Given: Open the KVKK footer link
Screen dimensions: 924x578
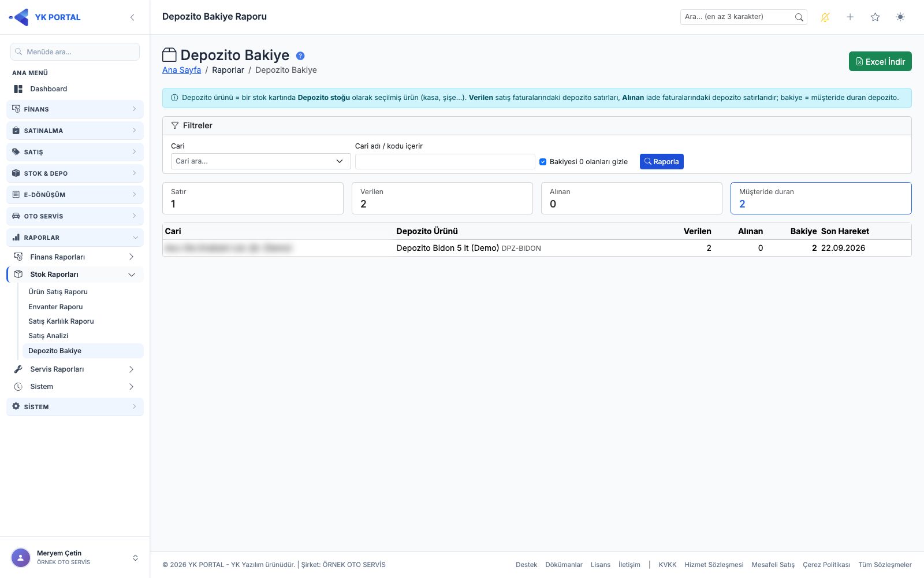Looking at the screenshot, I should point(668,565).
